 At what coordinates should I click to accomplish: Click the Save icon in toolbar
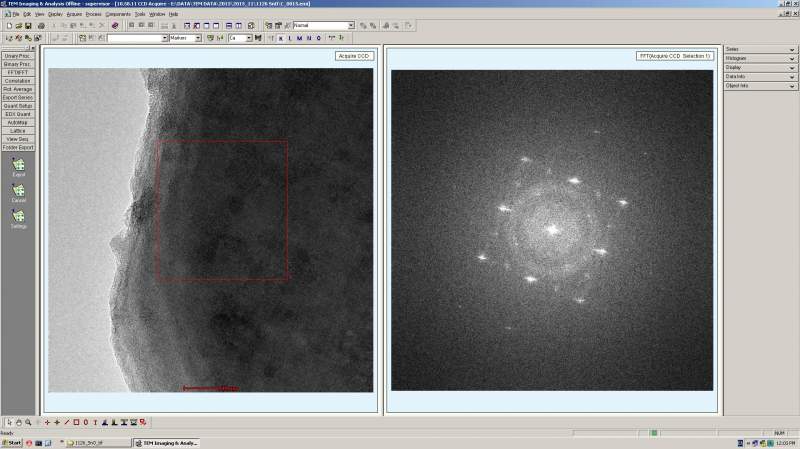tap(29, 25)
